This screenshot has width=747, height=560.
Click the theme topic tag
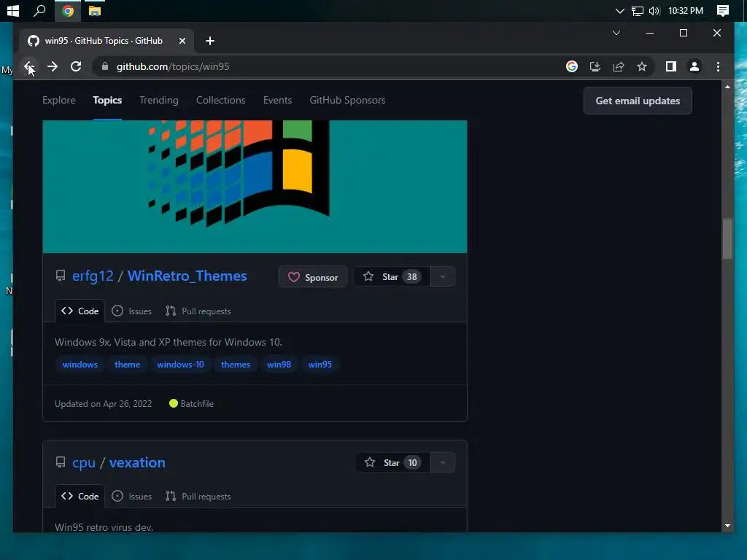pos(127,365)
